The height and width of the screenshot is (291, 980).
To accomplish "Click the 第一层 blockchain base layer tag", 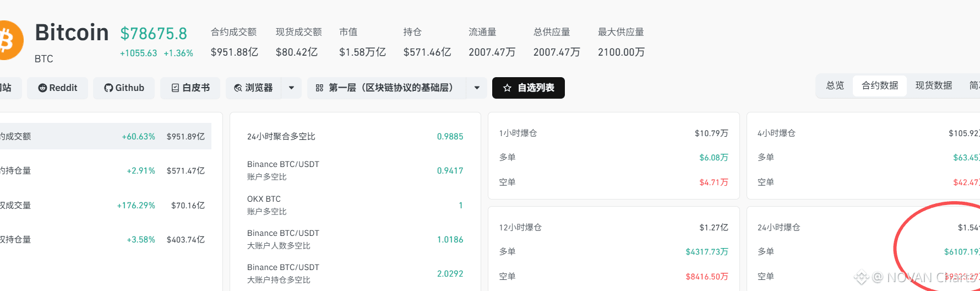I will click(x=386, y=88).
